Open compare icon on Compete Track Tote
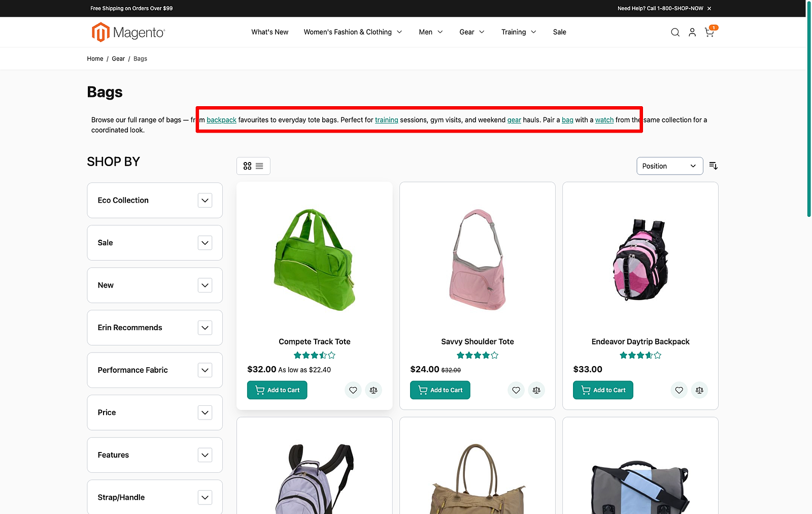The height and width of the screenshot is (514, 812). pyautogui.click(x=374, y=390)
